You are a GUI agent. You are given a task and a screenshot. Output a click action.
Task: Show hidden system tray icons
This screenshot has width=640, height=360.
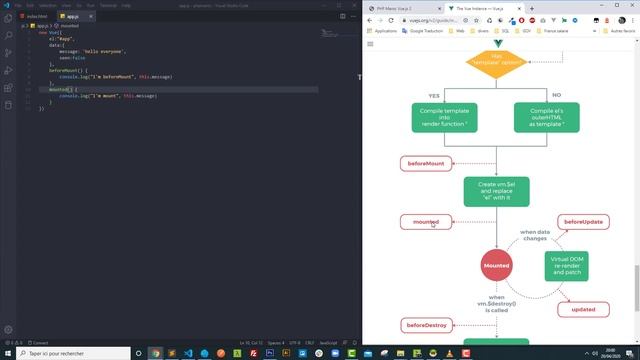(587, 353)
